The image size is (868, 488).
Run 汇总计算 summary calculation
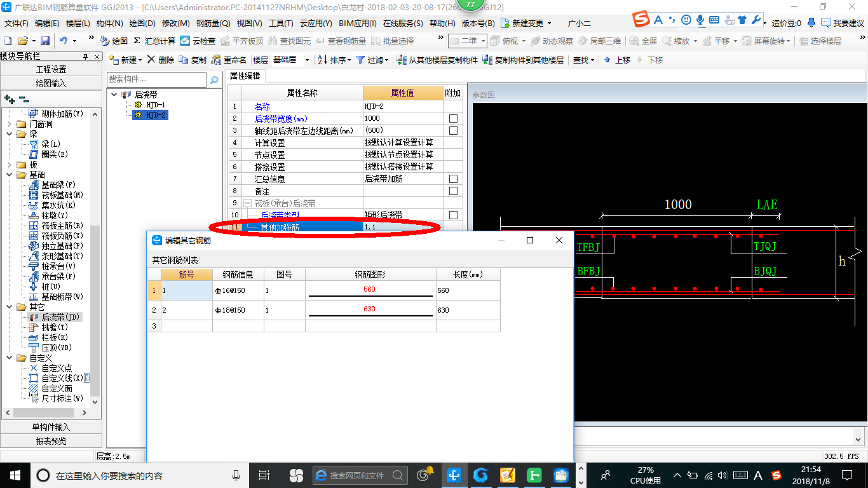pyautogui.click(x=154, y=41)
